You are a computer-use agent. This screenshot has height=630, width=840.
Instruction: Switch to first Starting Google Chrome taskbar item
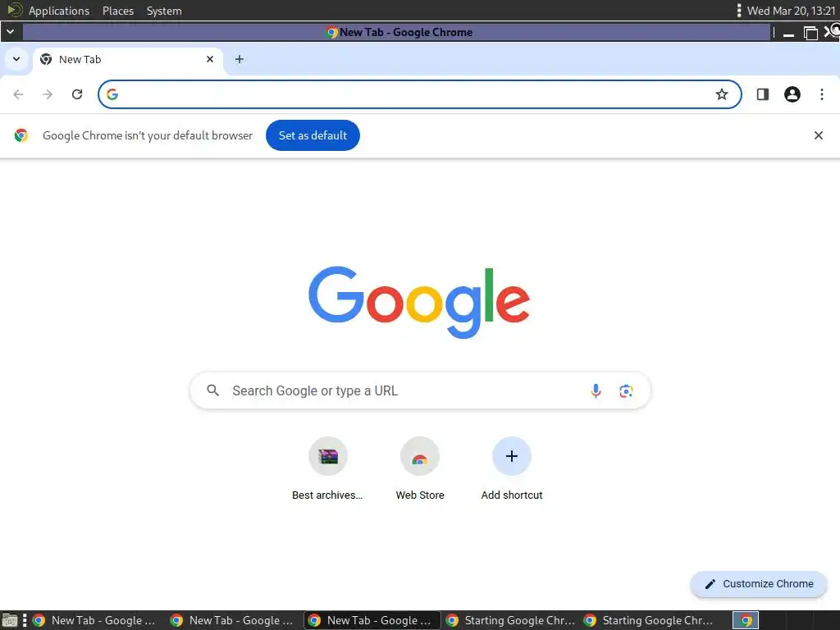(x=510, y=620)
